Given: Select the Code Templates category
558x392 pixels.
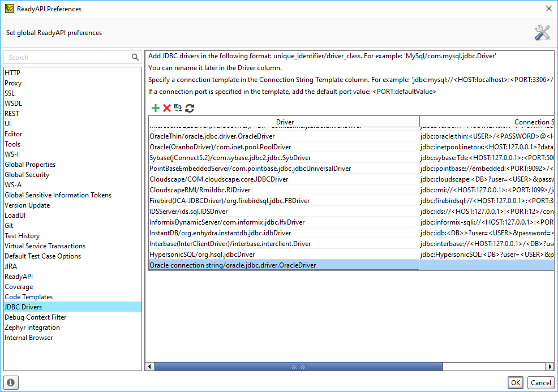Looking at the screenshot, I should (72, 298).
